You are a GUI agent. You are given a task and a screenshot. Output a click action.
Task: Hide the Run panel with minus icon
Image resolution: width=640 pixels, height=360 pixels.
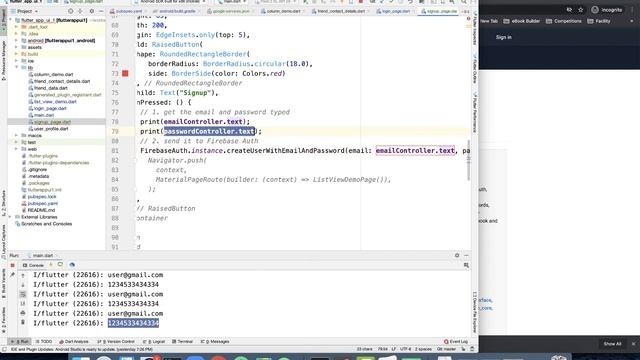pos(466,256)
